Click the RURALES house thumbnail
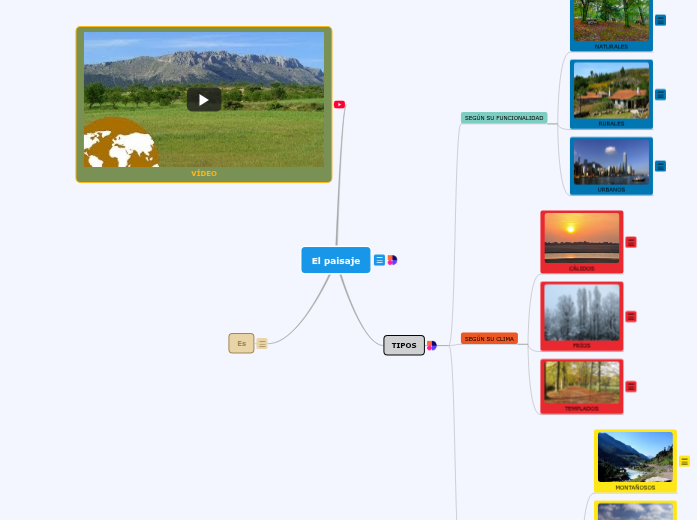The height and width of the screenshot is (520, 697). pyautogui.click(x=611, y=91)
